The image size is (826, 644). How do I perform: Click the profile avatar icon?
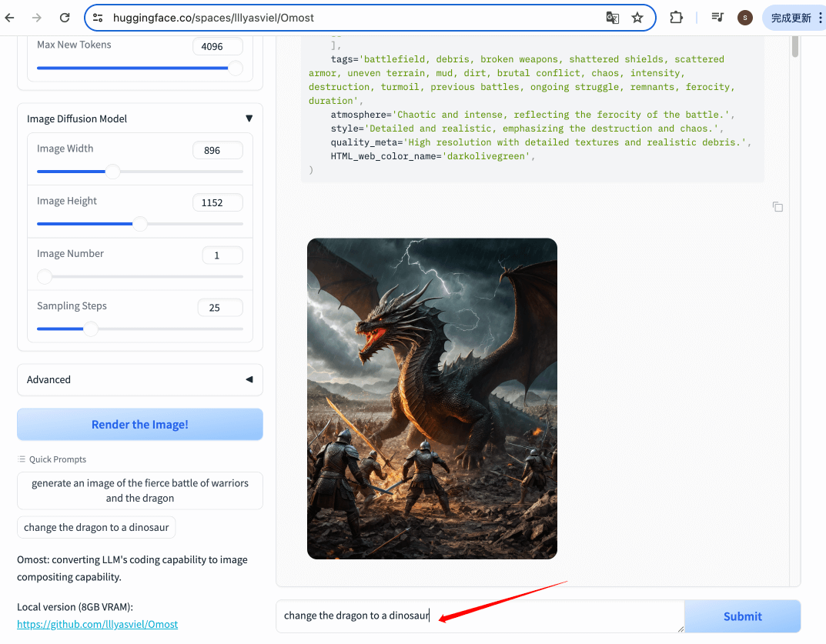(744, 18)
